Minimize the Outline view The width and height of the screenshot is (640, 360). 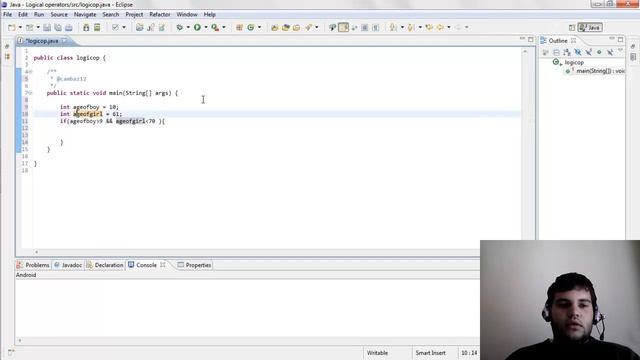(x=612, y=39)
